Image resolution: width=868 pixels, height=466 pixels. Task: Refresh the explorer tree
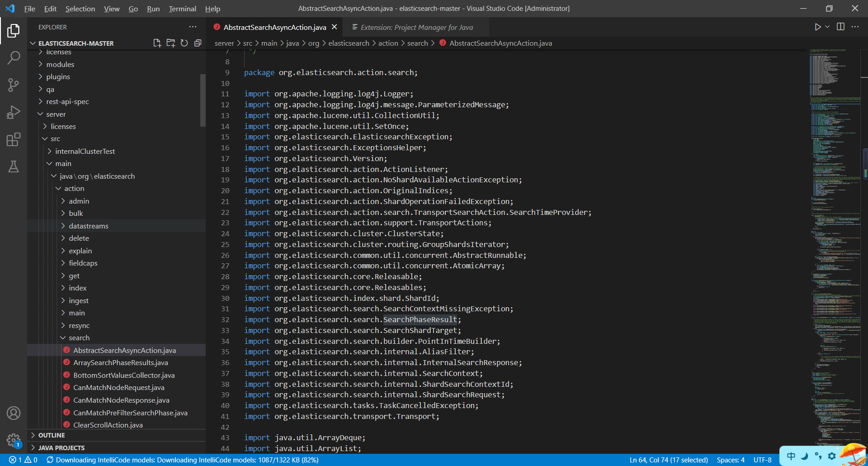point(184,43)
